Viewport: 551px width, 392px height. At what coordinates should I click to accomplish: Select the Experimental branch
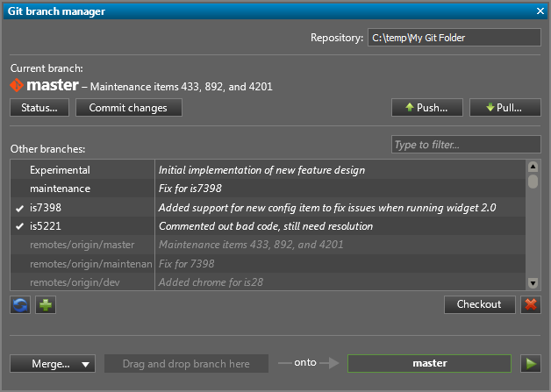(60, 170)
